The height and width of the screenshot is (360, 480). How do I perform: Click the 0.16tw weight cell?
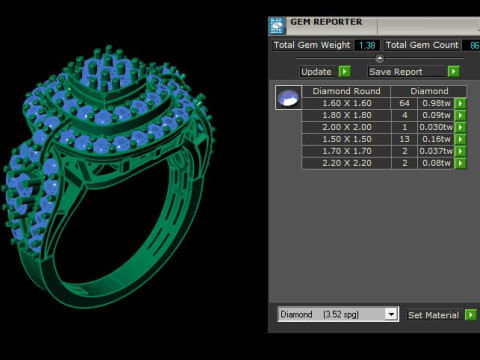436,139
